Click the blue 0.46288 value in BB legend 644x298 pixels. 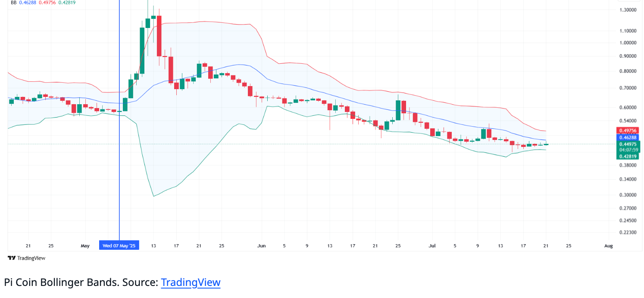point(28,3)
